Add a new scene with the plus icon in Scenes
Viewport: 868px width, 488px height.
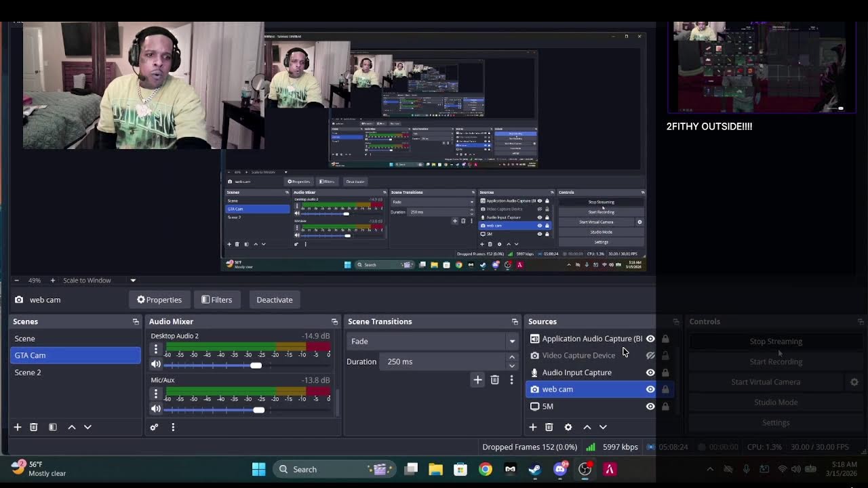(18, 427)
